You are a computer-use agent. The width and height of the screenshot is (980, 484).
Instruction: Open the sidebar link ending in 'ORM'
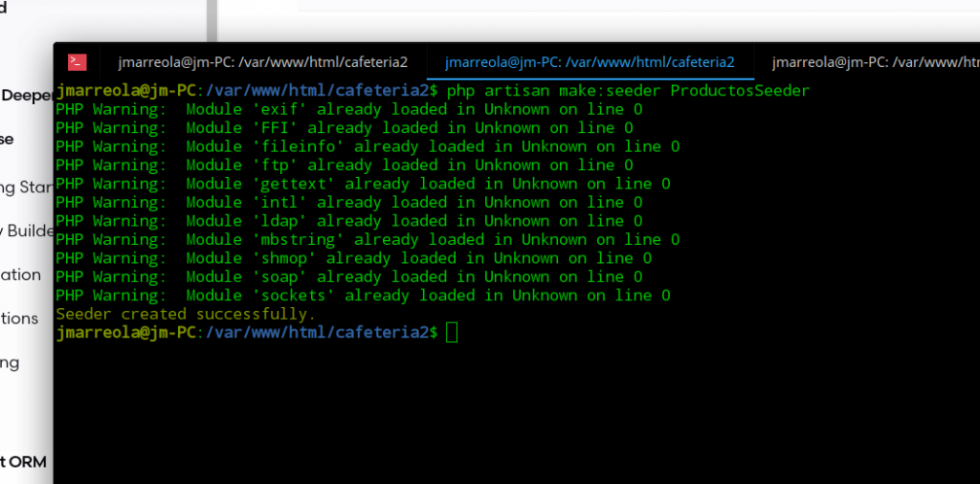coord(23,462)
